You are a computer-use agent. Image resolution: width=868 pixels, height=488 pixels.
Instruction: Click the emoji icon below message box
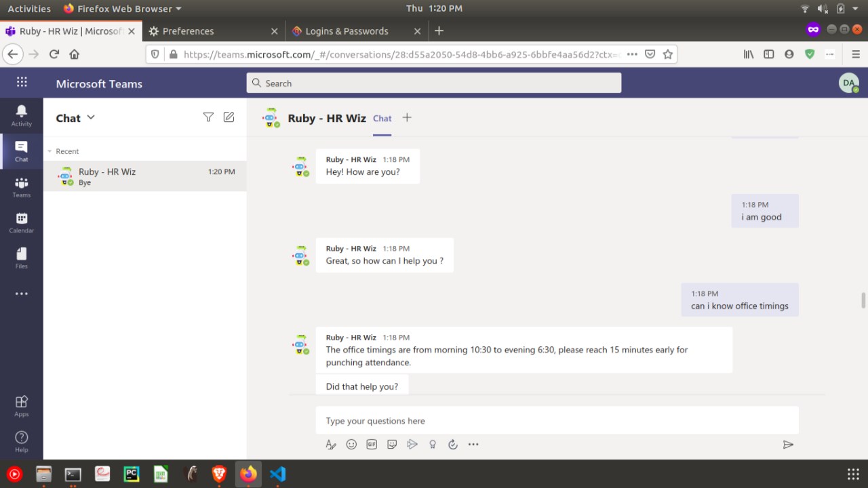351,445
